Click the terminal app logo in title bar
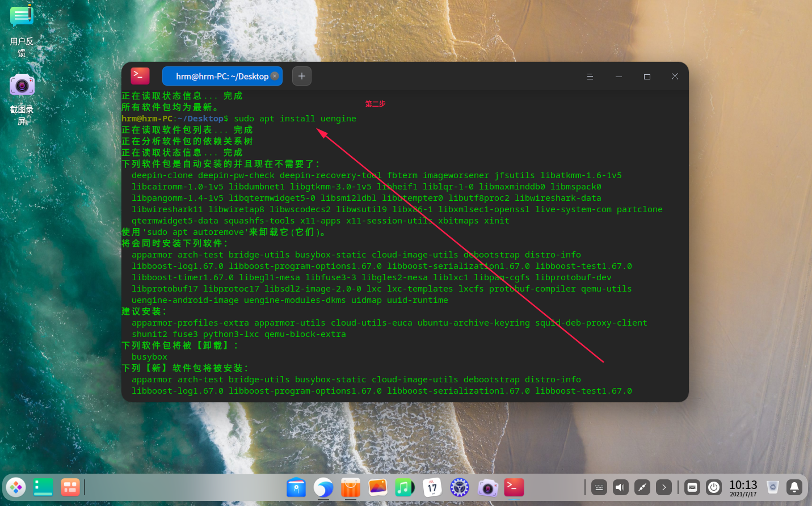This screenshot has width=812, height=506. 140,76
